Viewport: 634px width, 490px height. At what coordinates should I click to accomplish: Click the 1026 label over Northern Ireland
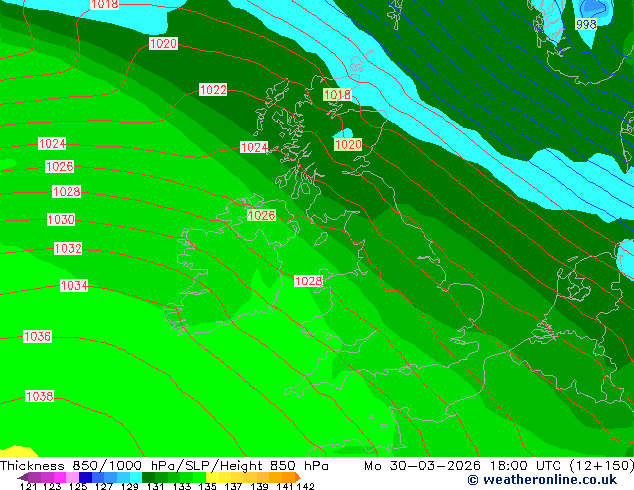coord(261,215)
